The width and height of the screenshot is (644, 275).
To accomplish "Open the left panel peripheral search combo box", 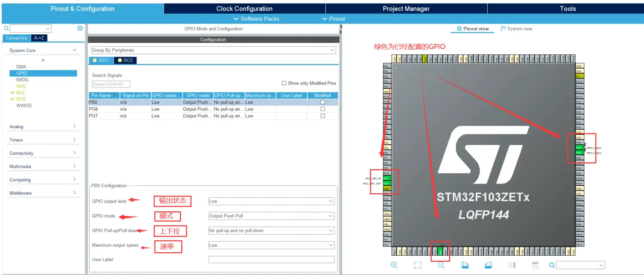I will point(30,29).
